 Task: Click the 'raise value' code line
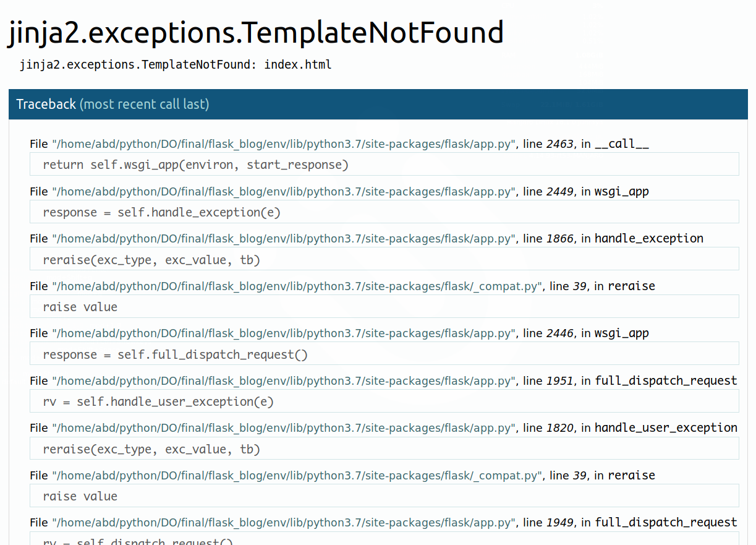pyautogui.click(x=80, y=306)
